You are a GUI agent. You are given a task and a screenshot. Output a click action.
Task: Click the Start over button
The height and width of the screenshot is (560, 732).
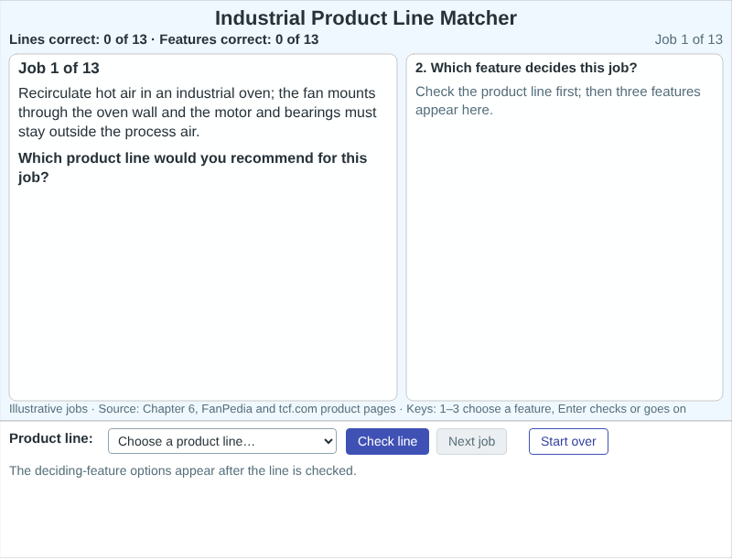568,441
